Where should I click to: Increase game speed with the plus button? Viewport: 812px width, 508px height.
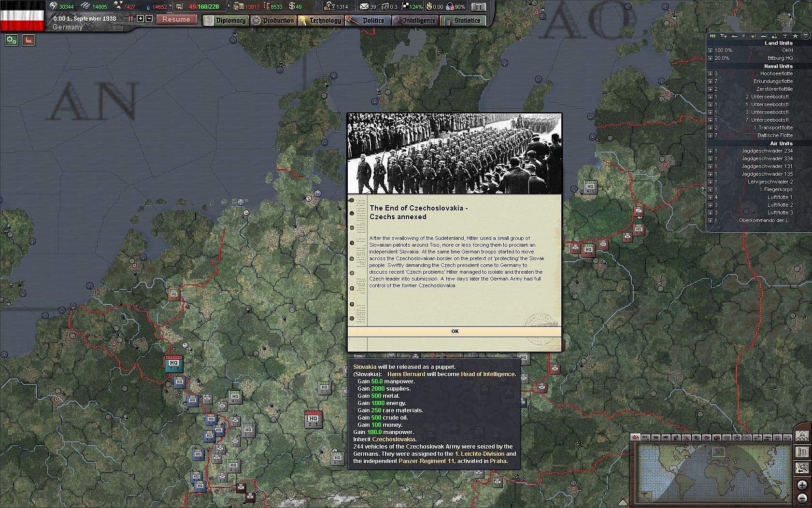(141, 19)
